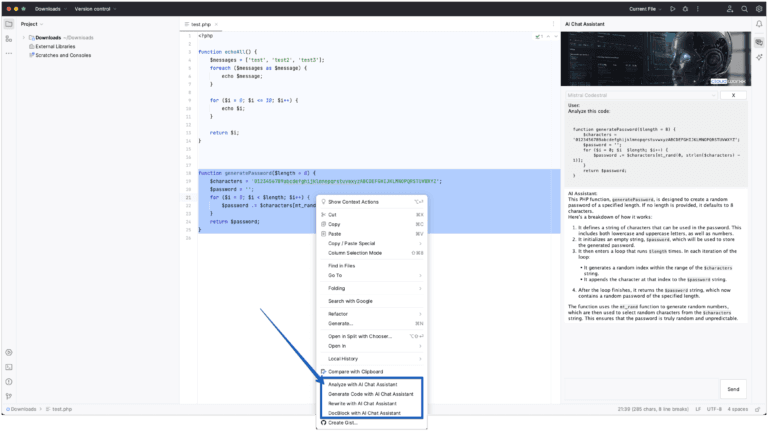The width and height of the screenshot is (768, 431).
Task: Open the Version control dropdown
Action: (x=96, y=9)
